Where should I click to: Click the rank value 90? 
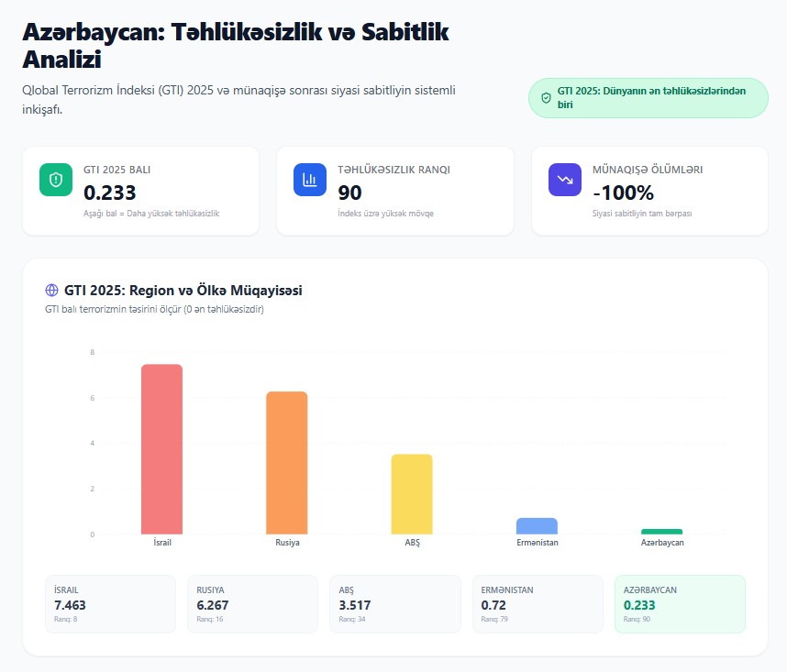point(349,193)
